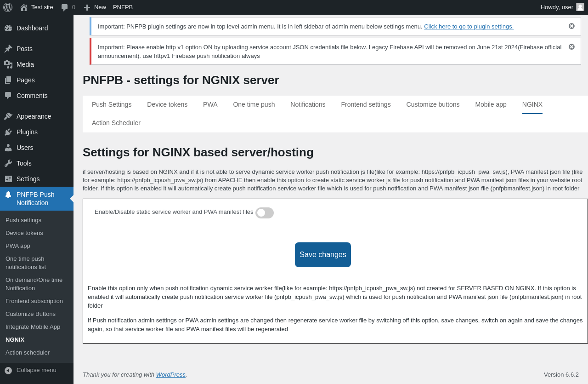Click the Tools label in the sidebar
588x384 pixels.
tap(24, 163)
